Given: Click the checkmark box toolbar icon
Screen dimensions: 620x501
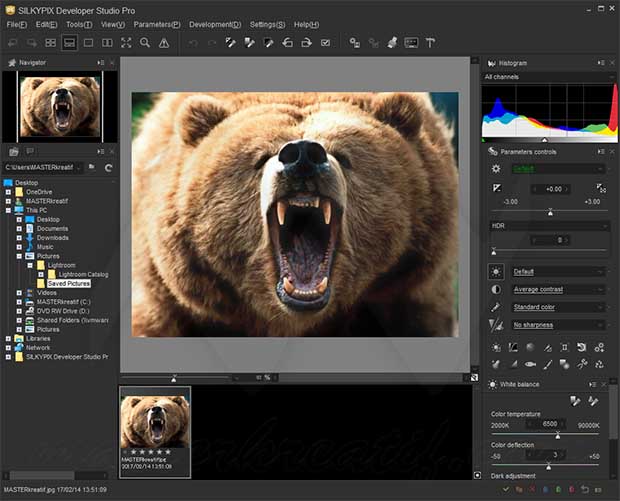Looking at the screenshot, I should pos(325,43).
